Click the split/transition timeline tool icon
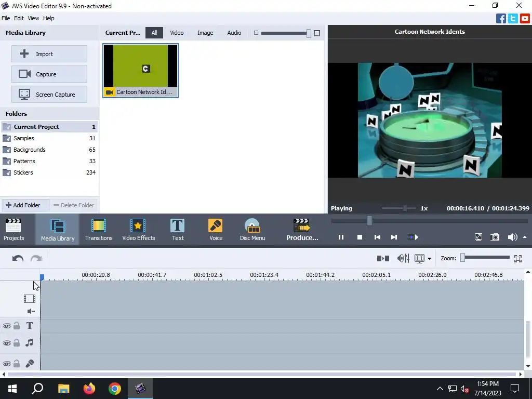 click(x=383, y=259)
